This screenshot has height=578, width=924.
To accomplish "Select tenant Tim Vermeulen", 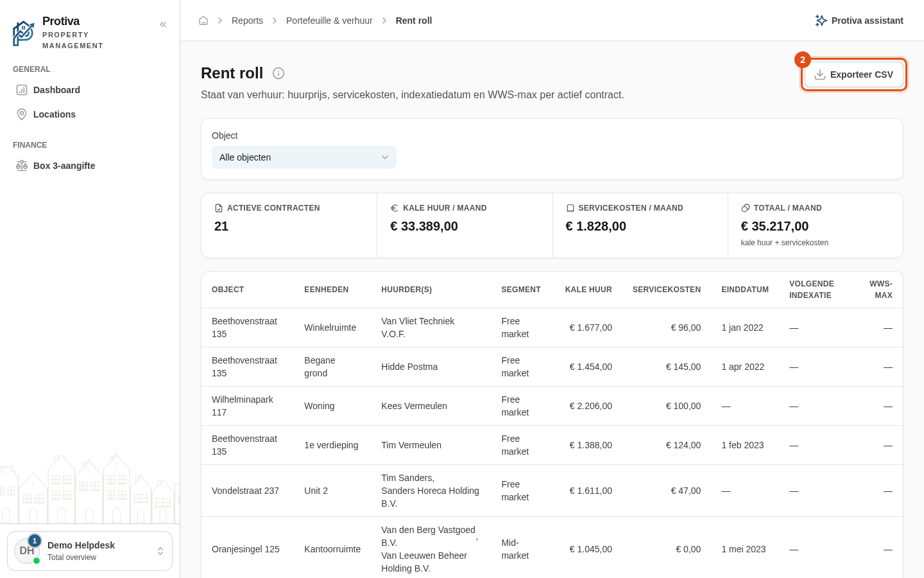I will coord(411,445).
